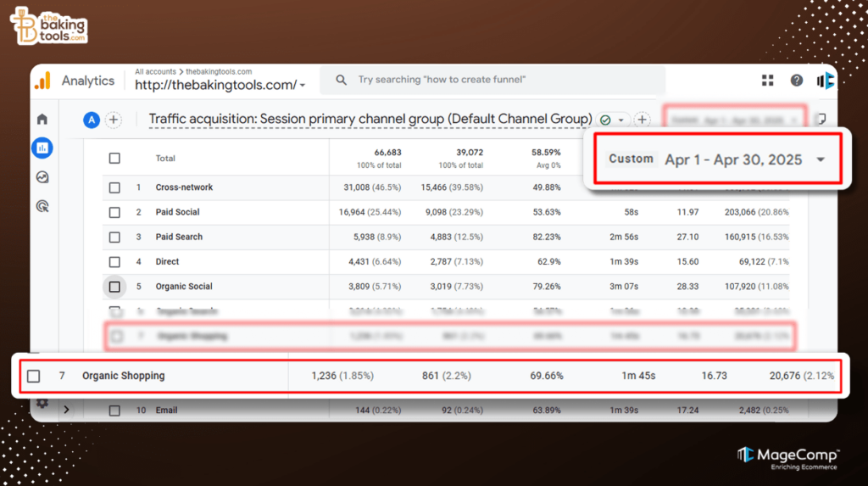Select the Paid Social row checkbox
This screenshot has width=868, height=486.
(114, 212)
